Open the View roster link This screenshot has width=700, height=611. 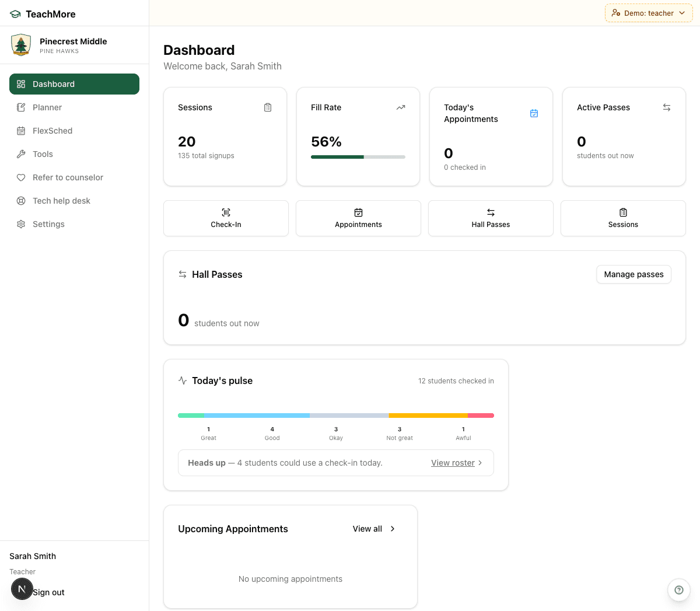pos(453,463)
